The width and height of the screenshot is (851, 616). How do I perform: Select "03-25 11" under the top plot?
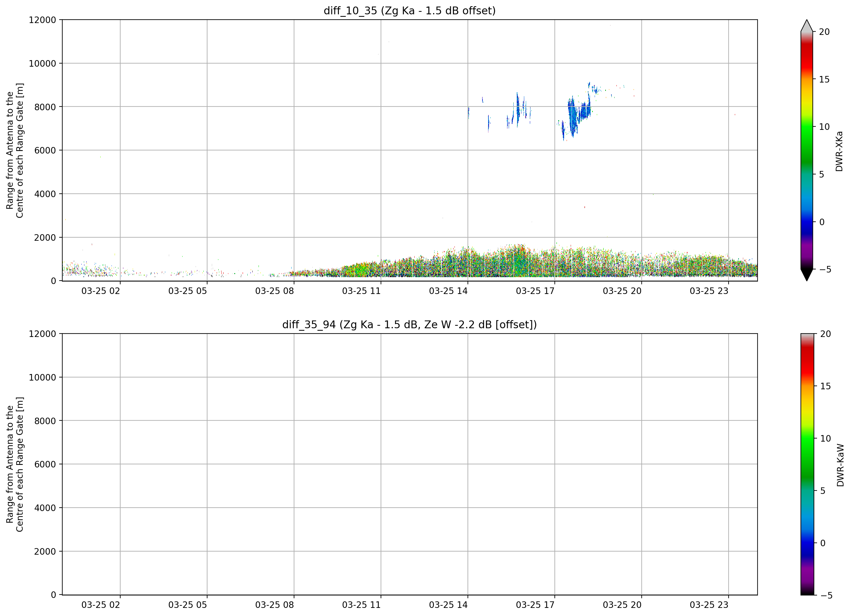(361, 291)
